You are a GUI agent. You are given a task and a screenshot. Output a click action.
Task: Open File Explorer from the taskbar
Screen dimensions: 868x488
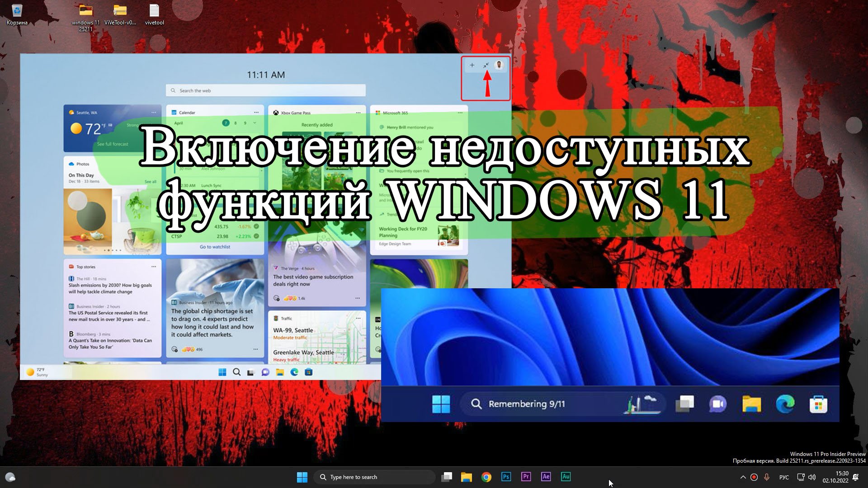(x=467, y=477)
